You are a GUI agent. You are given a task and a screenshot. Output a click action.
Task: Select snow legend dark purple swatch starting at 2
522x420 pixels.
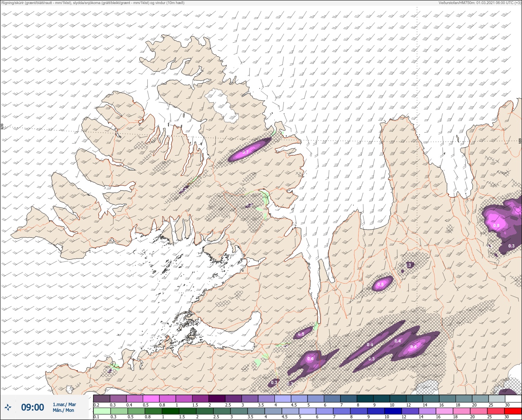217,398
